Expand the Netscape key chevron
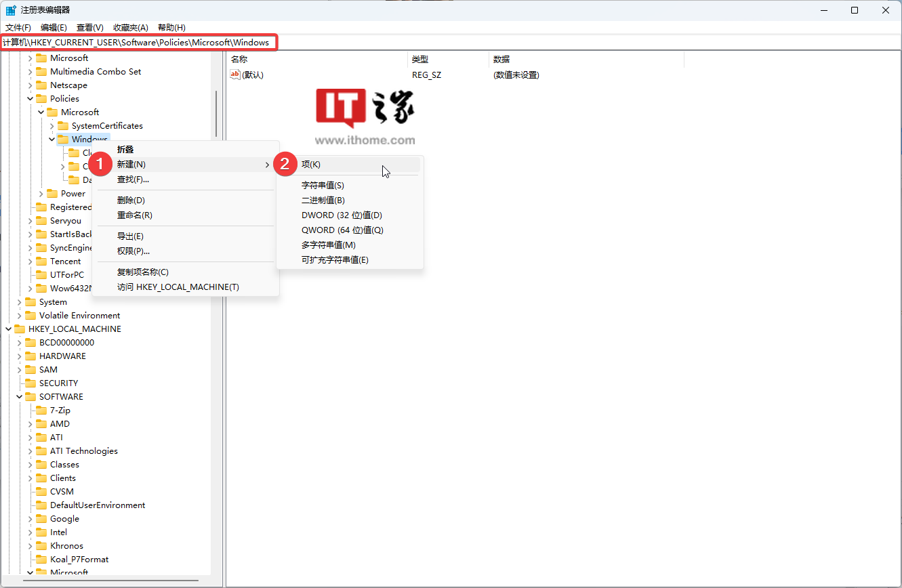The height and width of the screenshot is (588, 902). (x=30, y=85)
